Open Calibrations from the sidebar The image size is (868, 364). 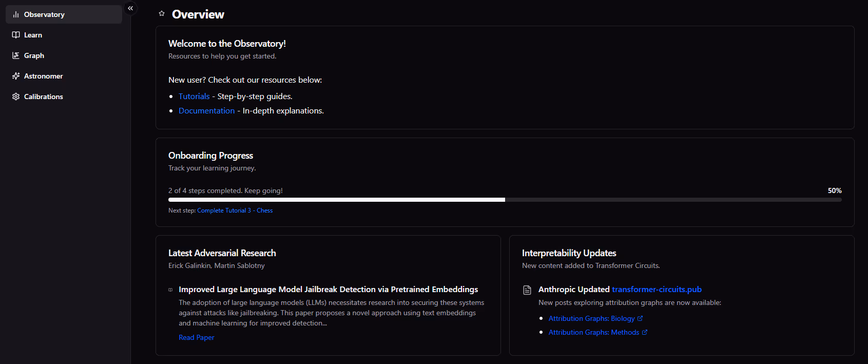[x=64, y=97]
